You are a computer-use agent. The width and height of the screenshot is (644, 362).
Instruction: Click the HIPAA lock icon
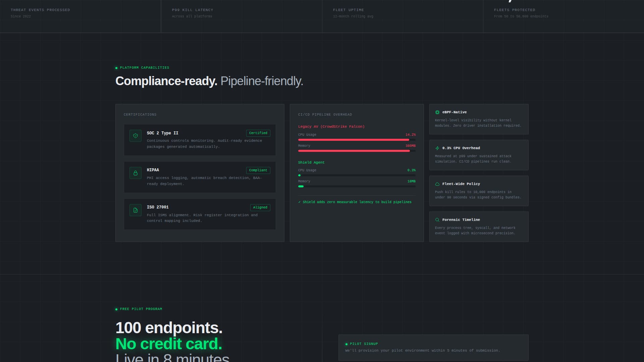point(136,173)
